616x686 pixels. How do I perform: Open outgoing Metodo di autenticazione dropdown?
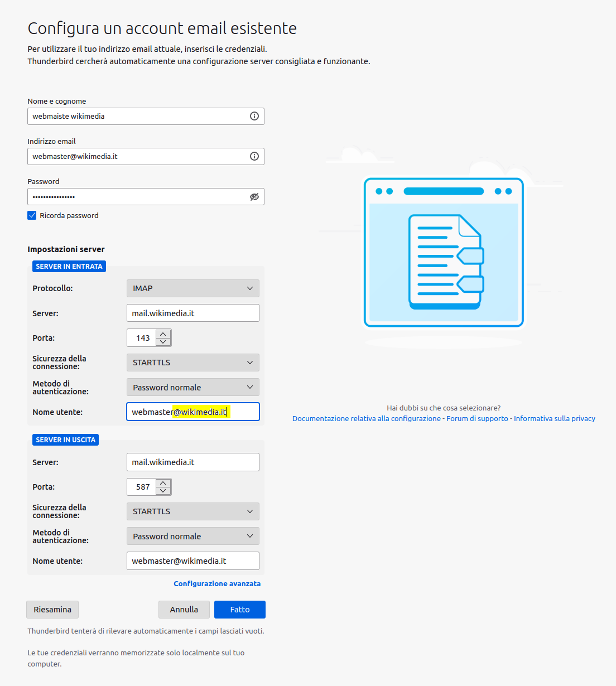[x=192, y=537]
